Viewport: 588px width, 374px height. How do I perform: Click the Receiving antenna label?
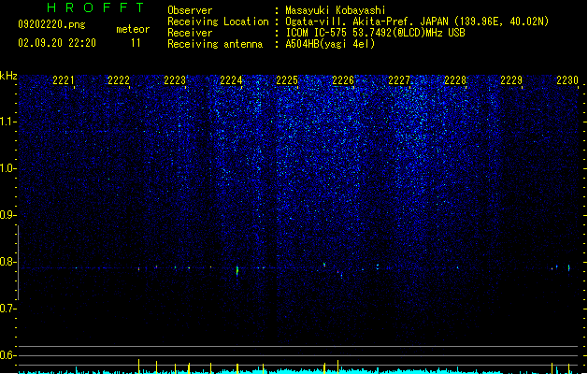215,44
